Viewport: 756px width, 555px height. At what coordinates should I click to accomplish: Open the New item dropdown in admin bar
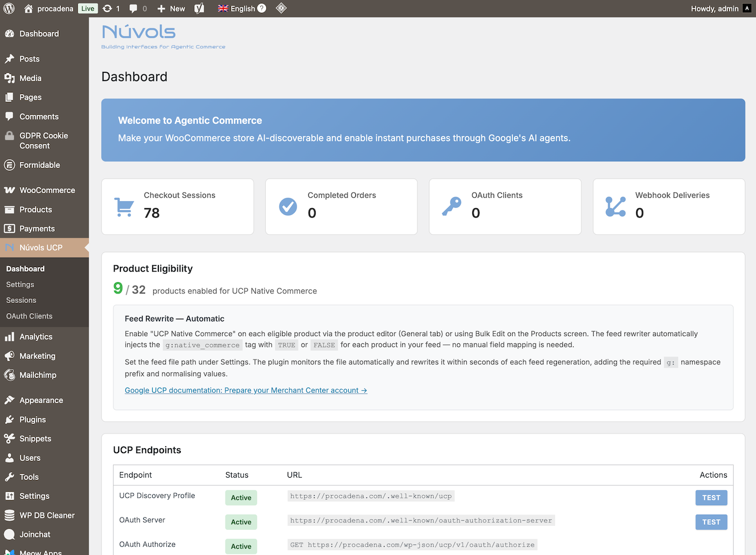pyautogui.click(x=170, y=8)
